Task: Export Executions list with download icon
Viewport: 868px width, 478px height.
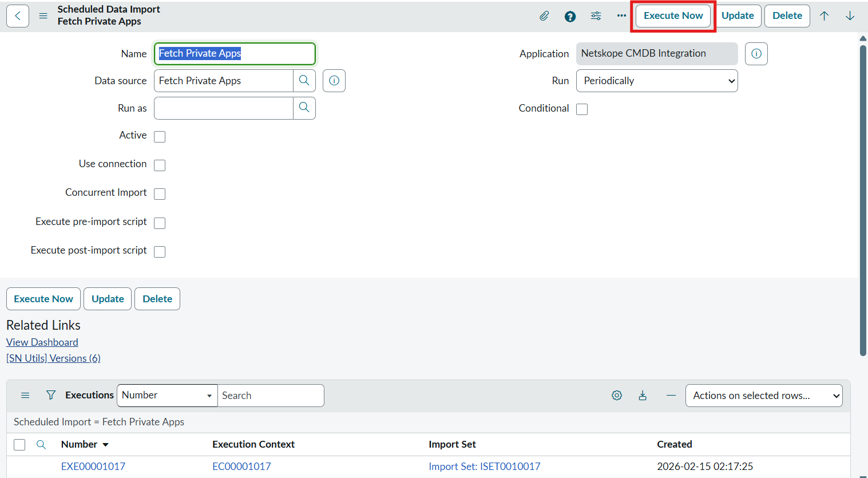Action: pyautogui.click(x=643, y=396)
